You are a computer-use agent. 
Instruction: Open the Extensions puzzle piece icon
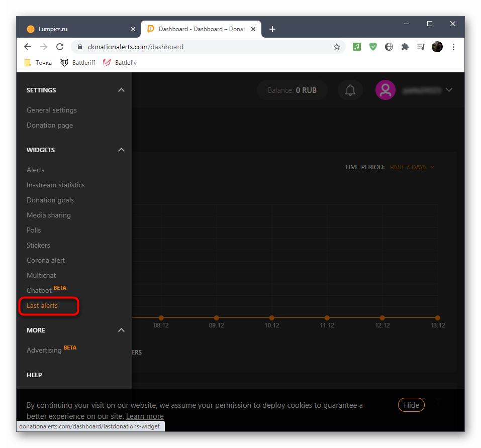click(405, 47)
